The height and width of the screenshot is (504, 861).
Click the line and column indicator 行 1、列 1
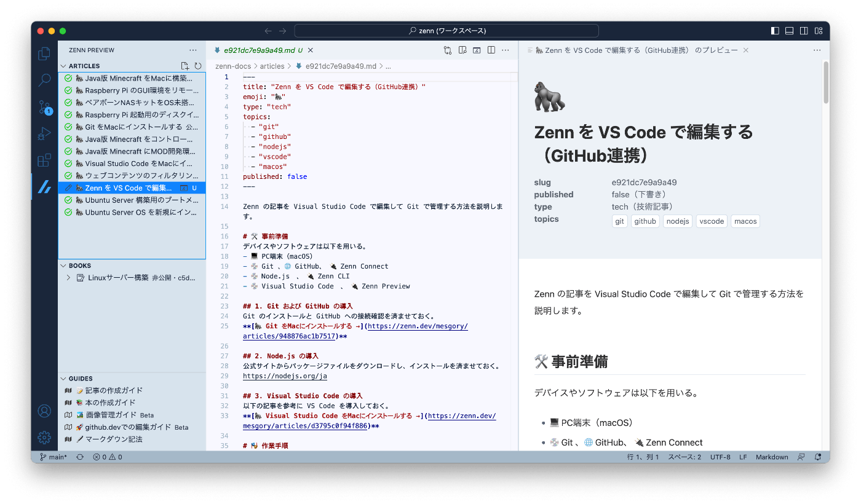[x=643, y=457]
